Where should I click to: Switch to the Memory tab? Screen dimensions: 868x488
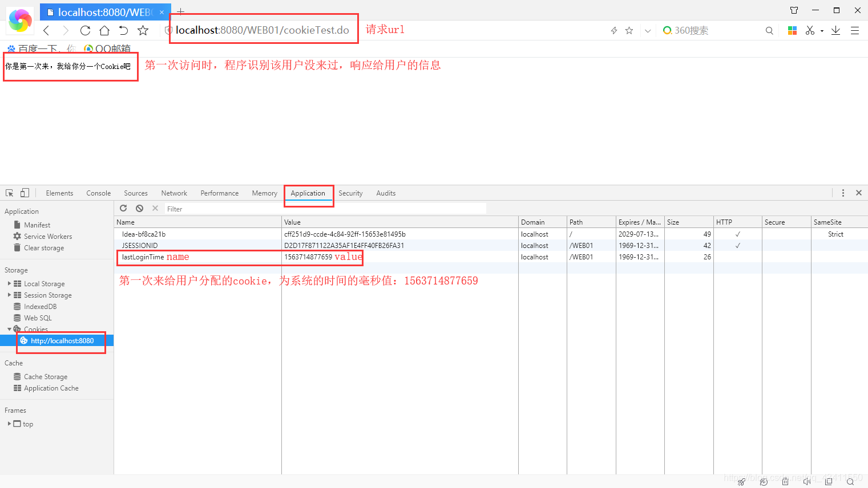pyautogui.click(x=265, y=193)
